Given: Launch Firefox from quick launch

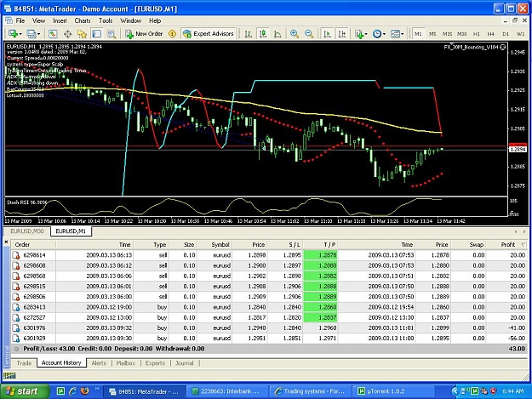Looking at the screenshot, I should tap(85, 391).
